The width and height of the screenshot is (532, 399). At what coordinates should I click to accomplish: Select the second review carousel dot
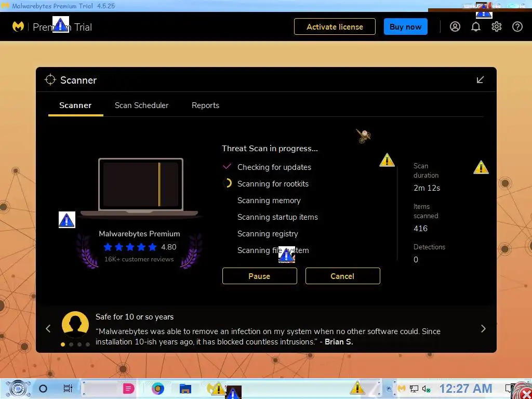click(71, 344)
